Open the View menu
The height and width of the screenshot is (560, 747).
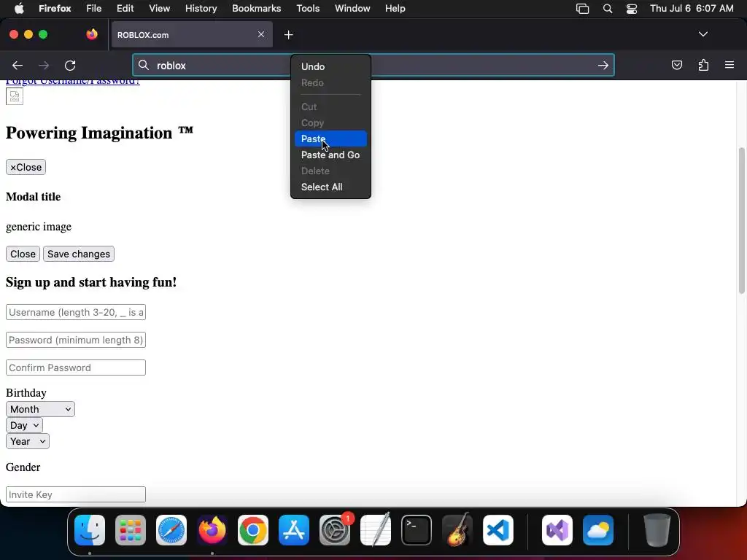159,9
